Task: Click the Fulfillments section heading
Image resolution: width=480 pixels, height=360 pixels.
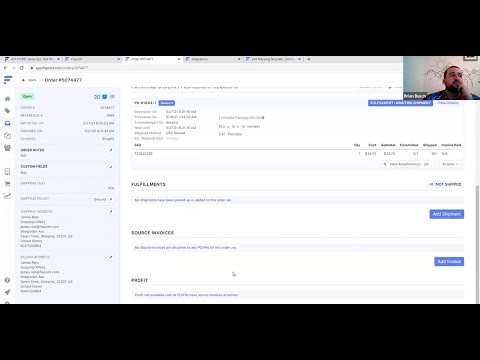Action: pyautogui.click(x=148, y=184)
